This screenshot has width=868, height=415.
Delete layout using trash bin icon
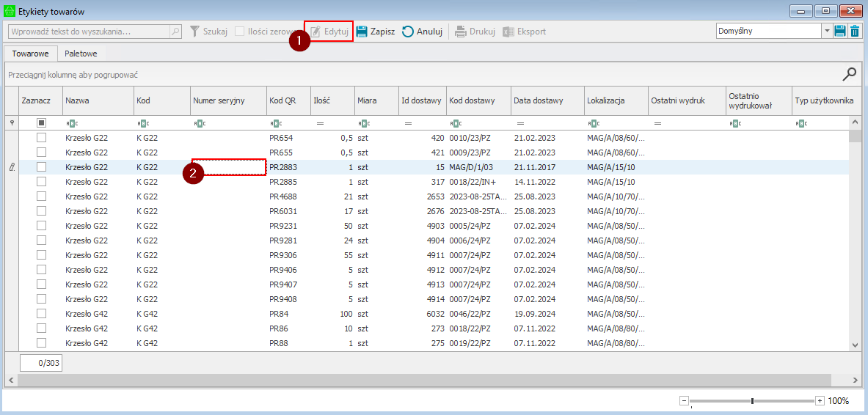[x=855, y=32]
